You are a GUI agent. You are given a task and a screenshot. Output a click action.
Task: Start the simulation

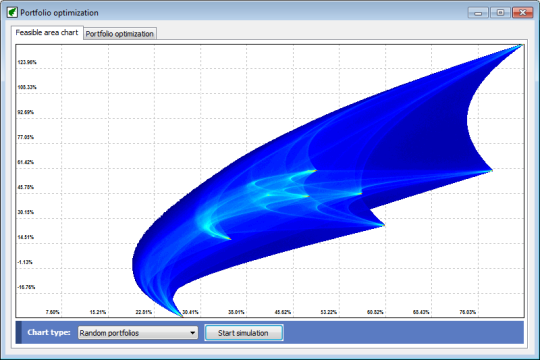coord(243,333)
